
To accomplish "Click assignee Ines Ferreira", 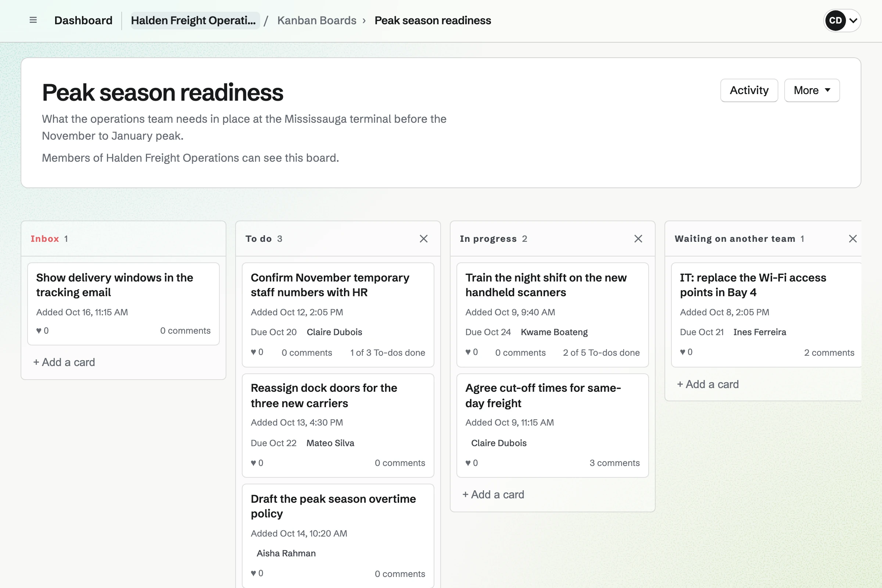I will point(759,332).
